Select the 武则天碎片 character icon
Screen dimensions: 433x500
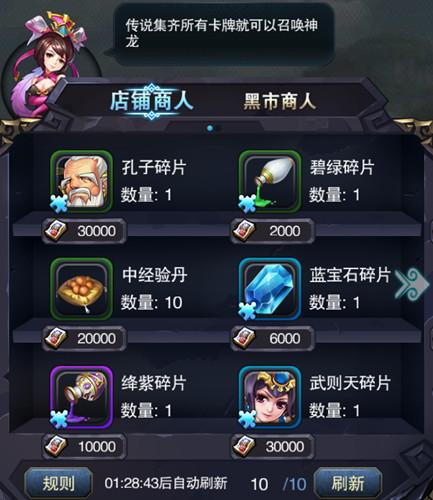click(270, 397)
